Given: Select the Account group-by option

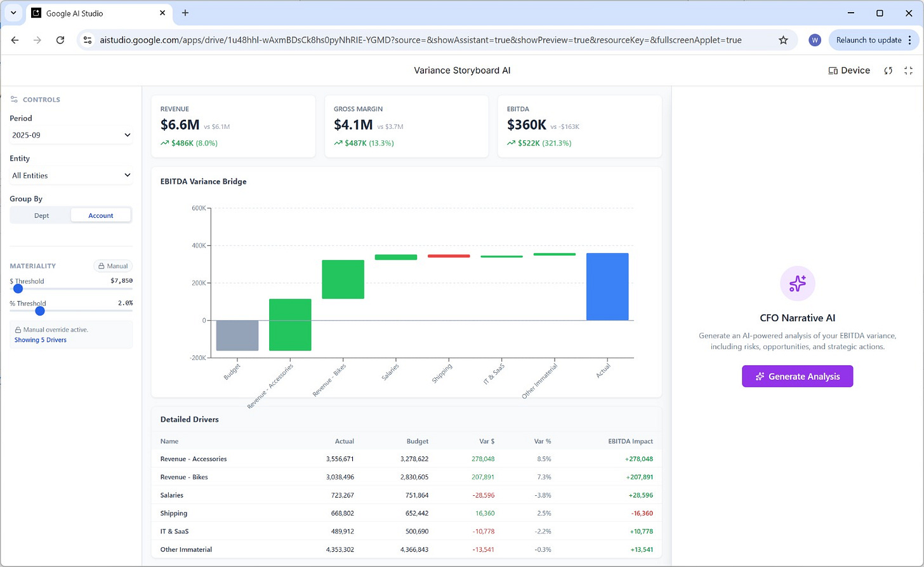Looking at the screenshot, I should [x=101, y=215].
